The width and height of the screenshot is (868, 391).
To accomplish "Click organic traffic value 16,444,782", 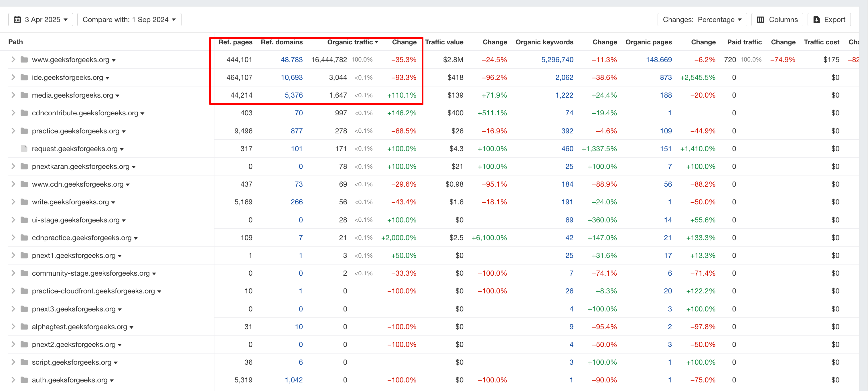I will [x=329, y=60].
